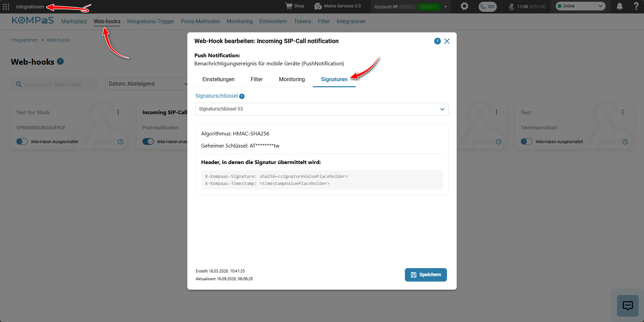Switch to the Monitoring tab in dialog
This screenshot has height=322, width=644.
292,79
